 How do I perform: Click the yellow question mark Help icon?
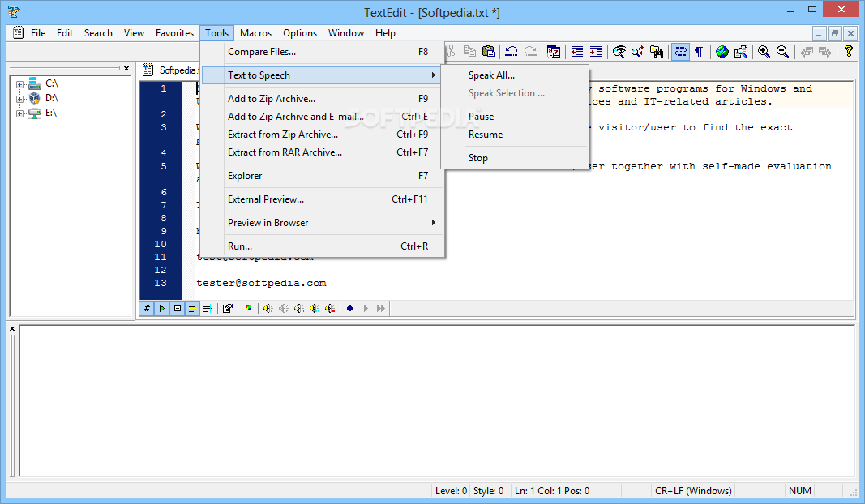coord(849,51)
